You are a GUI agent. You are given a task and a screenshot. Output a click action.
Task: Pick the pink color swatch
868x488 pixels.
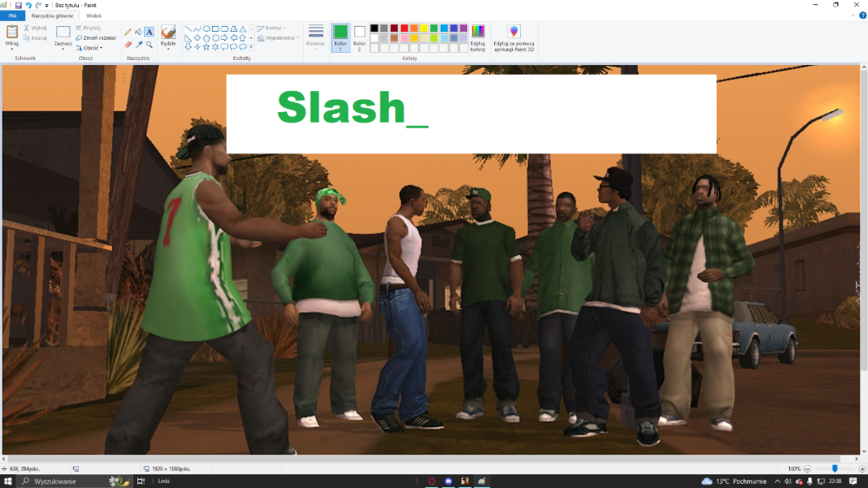pos(404,37)
